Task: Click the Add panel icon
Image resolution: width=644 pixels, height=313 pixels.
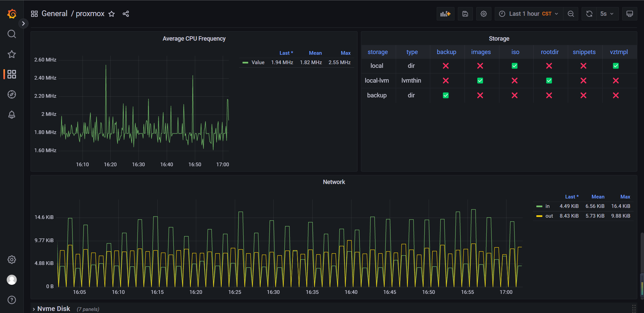Action: click(445, 14)
